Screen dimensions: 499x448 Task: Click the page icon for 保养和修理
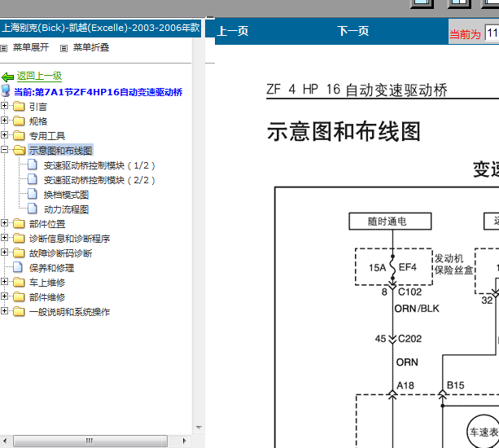pyautogui.click(x=18, y=267)
